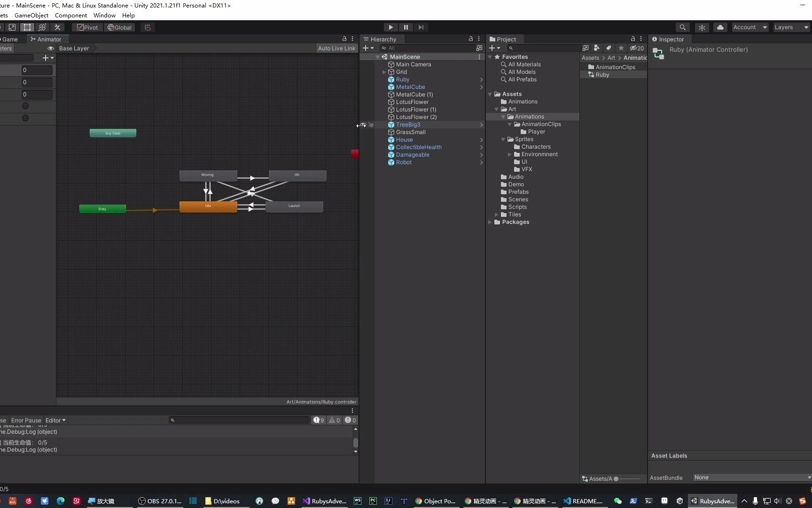Open the GameObject menu

pyautogui.click(x=31, y=15)
